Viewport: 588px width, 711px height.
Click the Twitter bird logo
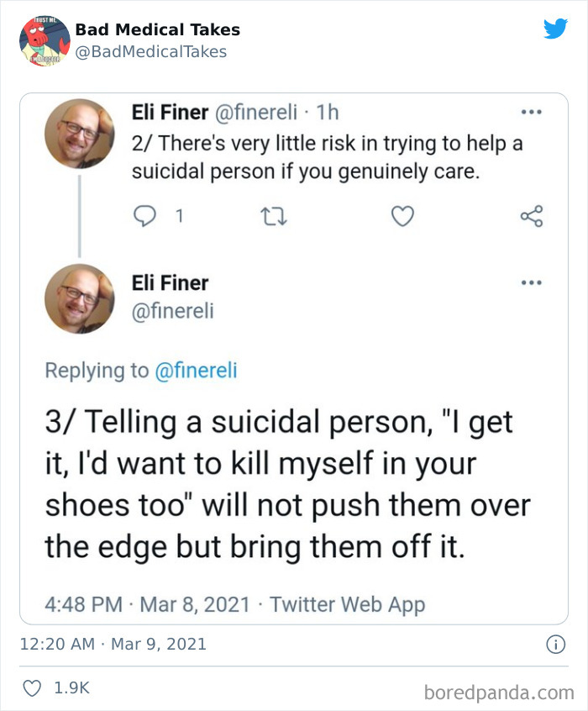(x=555, y=29)
